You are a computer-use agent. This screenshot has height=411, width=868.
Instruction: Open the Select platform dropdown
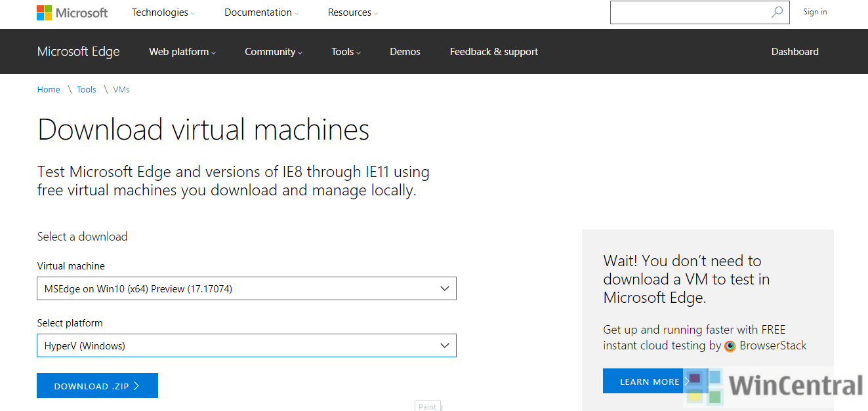(246, 345)
